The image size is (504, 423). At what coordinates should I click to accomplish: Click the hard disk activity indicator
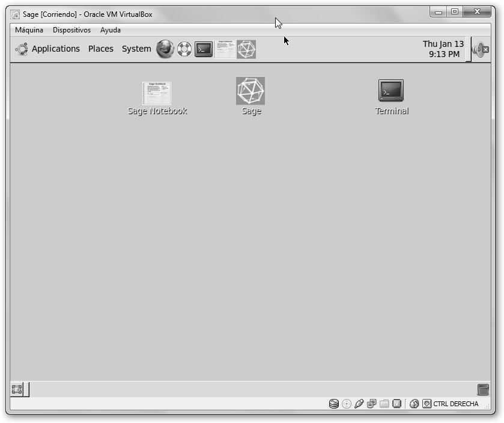(334, 404)
